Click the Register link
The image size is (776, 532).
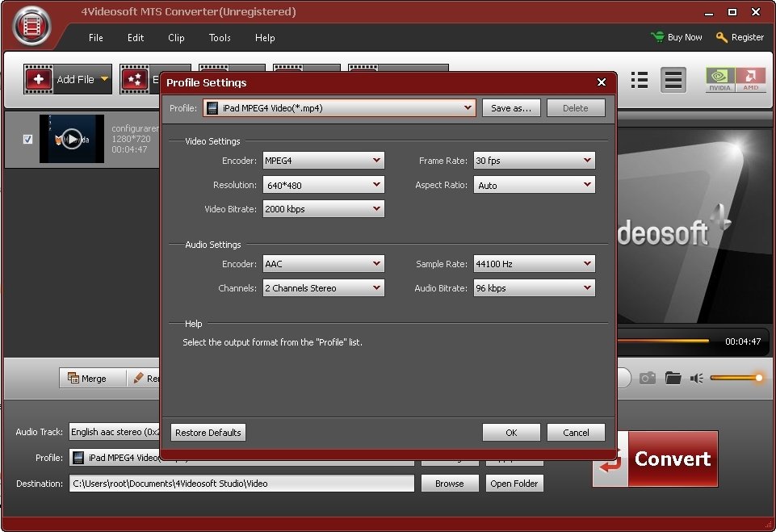[x=747, y=37]
